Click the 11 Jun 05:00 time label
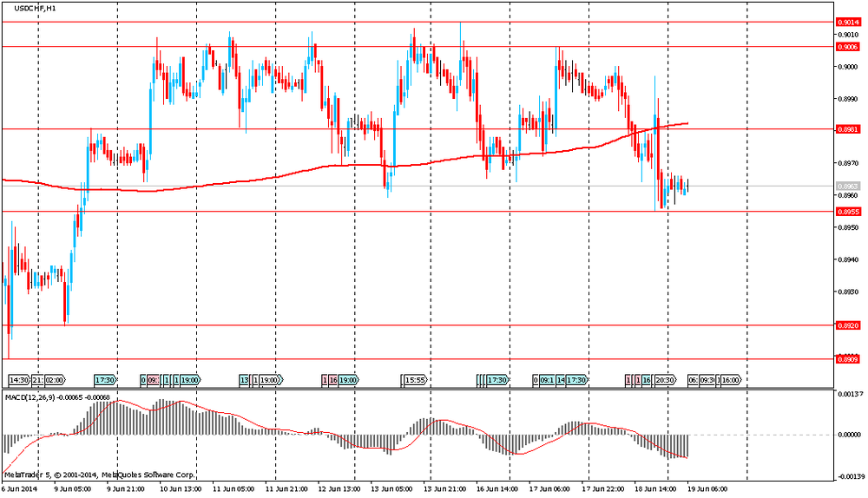The height and width of the screenshot is (498, 868). [x=233, y=489]
